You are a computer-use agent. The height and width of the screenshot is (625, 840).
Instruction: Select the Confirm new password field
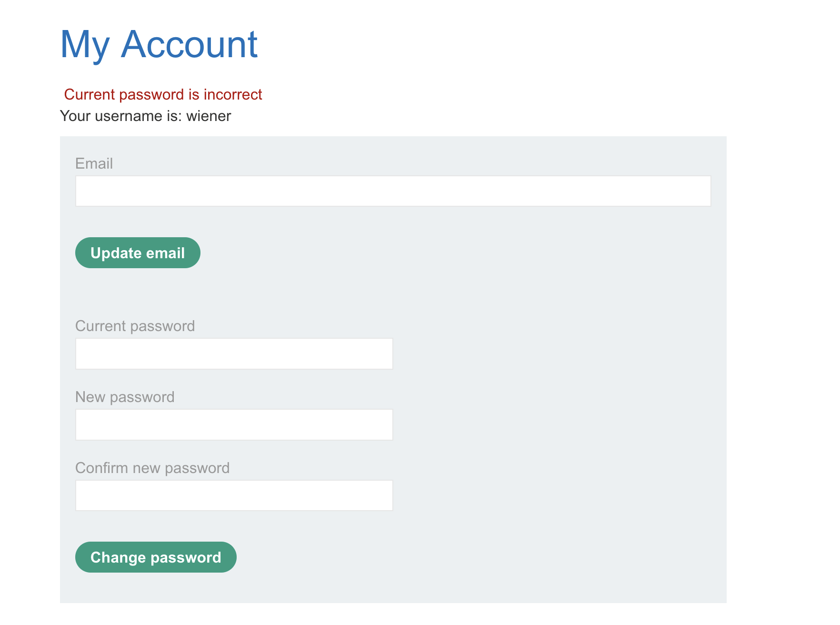[x=234, y=495]
